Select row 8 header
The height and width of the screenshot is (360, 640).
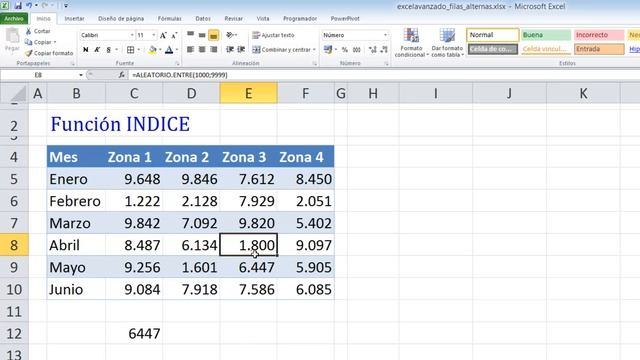click(x=14, y=245)
